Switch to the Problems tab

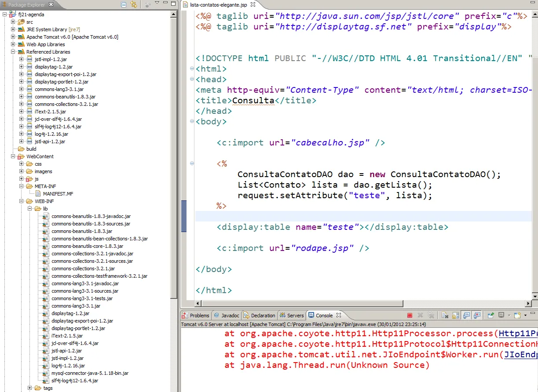196,315
